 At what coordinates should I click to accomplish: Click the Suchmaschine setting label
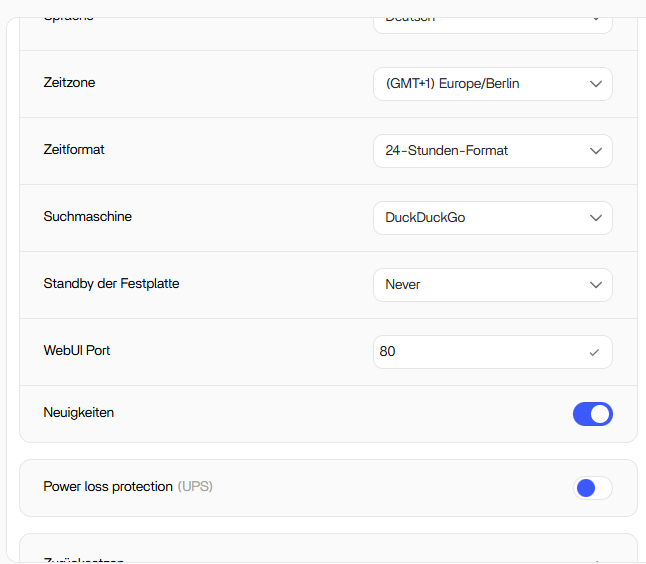[88, 217]
